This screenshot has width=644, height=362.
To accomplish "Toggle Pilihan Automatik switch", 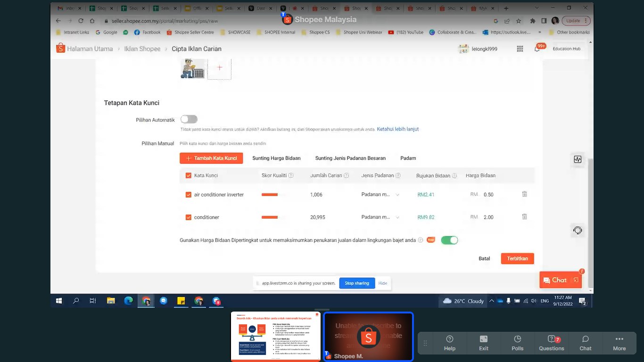I will 189,119.
